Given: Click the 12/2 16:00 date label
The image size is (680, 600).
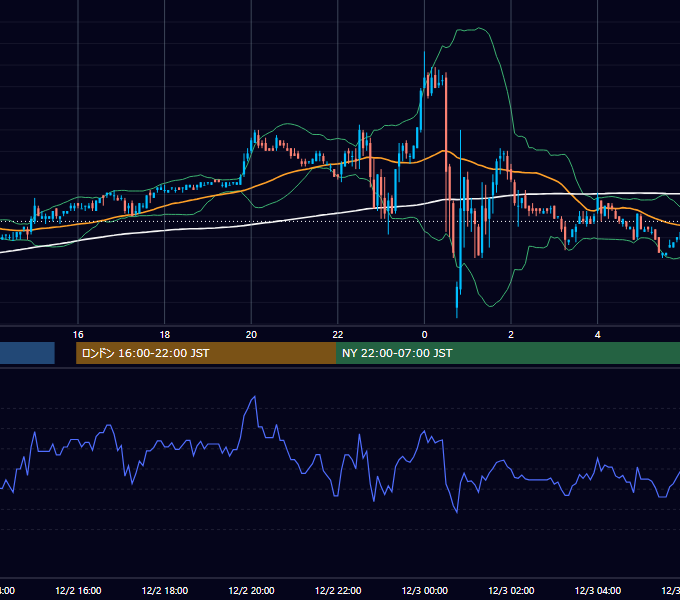Looking at the screenshot, I should tap(78, 590).
